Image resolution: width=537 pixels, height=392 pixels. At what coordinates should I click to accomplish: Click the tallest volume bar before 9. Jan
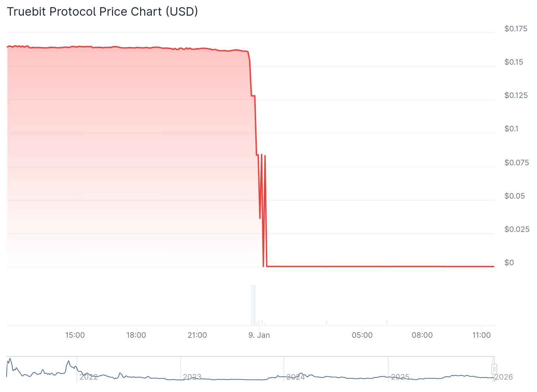pos(253,305)
